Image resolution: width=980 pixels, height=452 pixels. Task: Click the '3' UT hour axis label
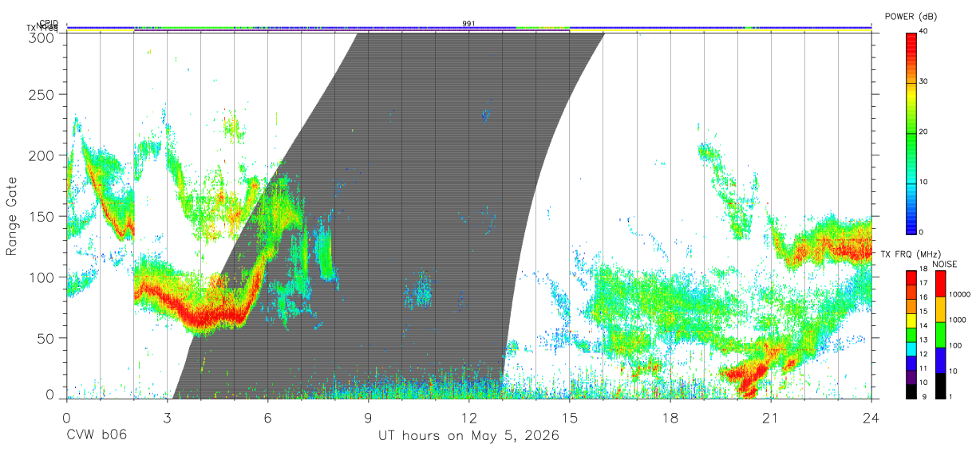(x=167, y=418)
